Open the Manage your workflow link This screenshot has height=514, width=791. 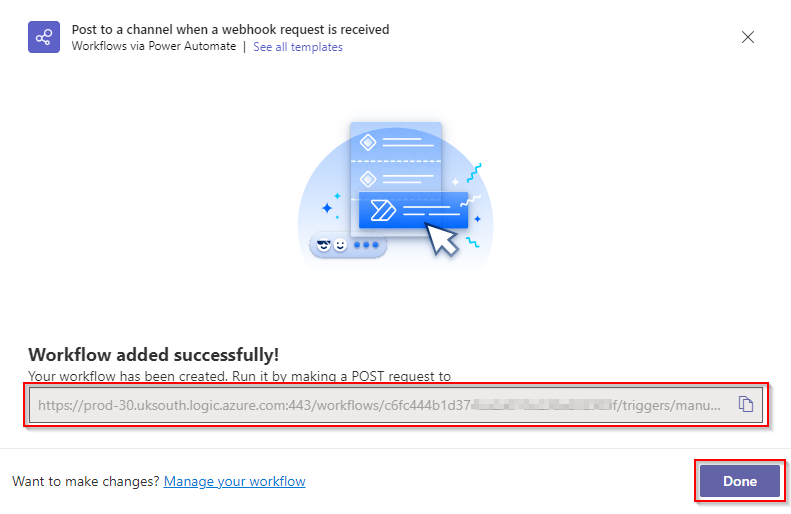tap(235, 481)
